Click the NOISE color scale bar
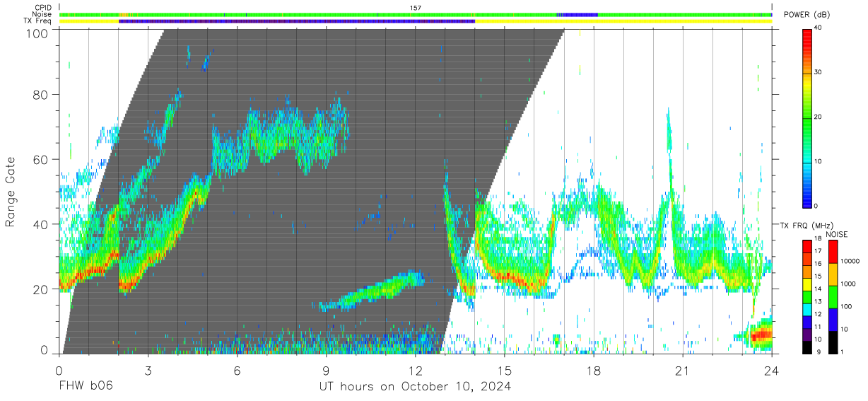868x401 pixels. point(833,296)
